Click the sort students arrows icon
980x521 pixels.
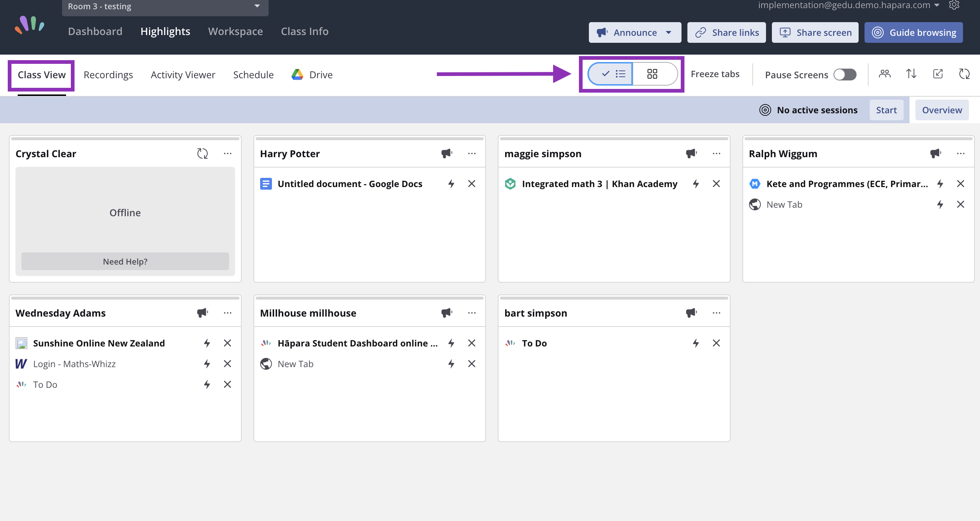(911, 74)
